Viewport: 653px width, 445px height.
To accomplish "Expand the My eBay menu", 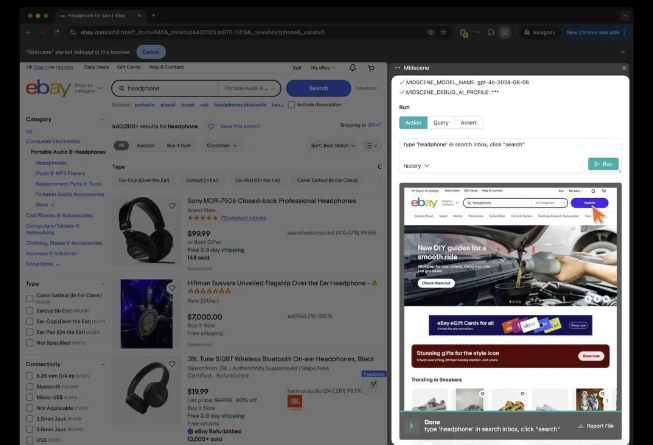I will click(x=323, y=67).
